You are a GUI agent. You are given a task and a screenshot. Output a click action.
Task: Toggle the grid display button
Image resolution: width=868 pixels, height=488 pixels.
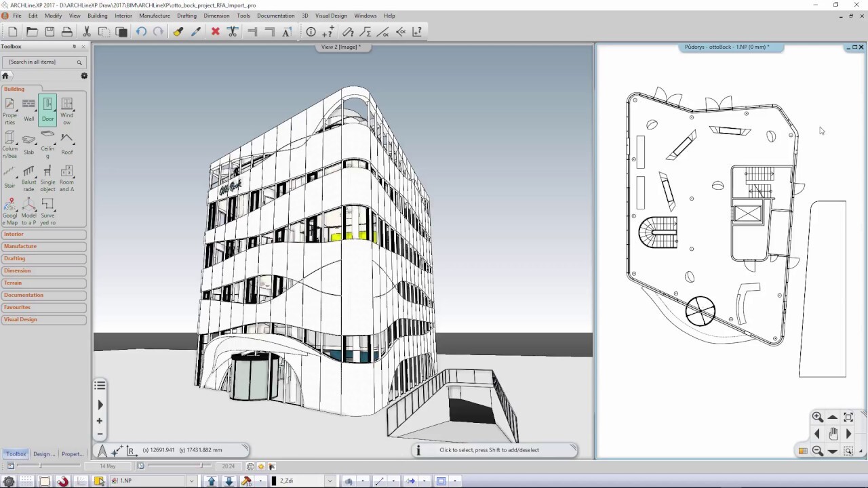point(26,481)
